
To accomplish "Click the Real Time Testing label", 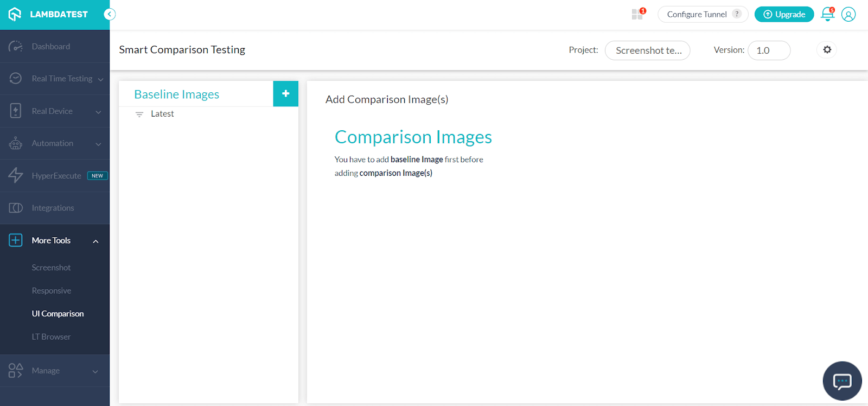I will pyautogui.click(x=62, y=79).
